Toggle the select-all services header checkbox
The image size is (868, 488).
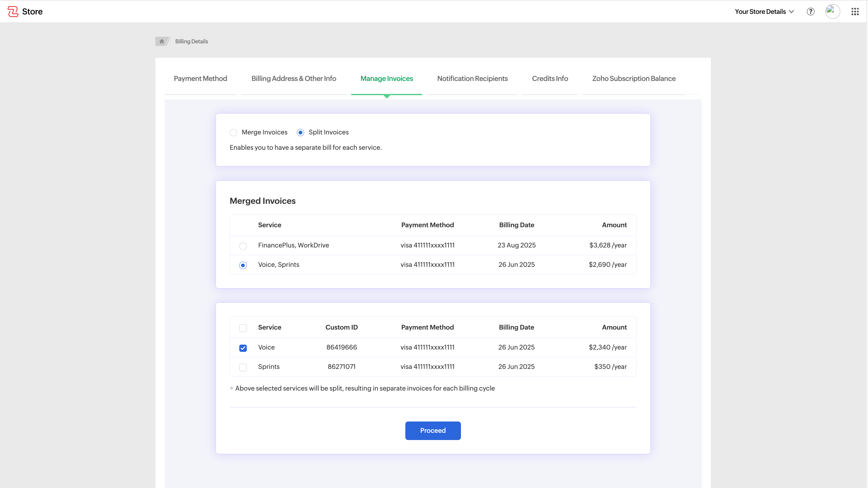[243, 328]
